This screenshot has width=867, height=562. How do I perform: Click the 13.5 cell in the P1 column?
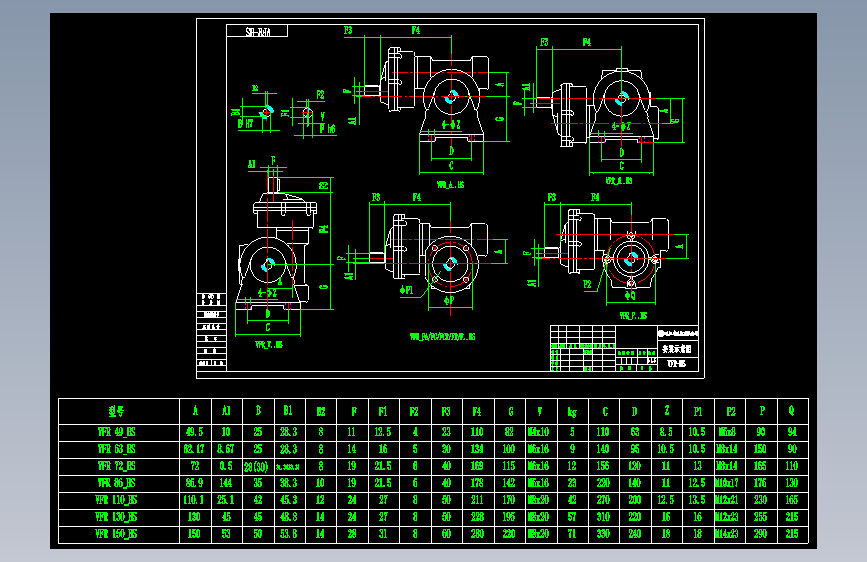(698, 500)
